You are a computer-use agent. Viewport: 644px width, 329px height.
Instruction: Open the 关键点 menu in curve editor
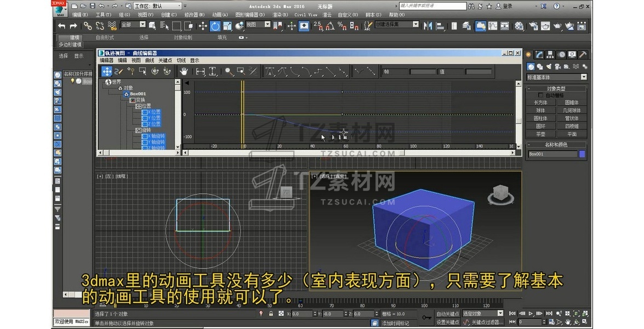click(x=165, y=60)
